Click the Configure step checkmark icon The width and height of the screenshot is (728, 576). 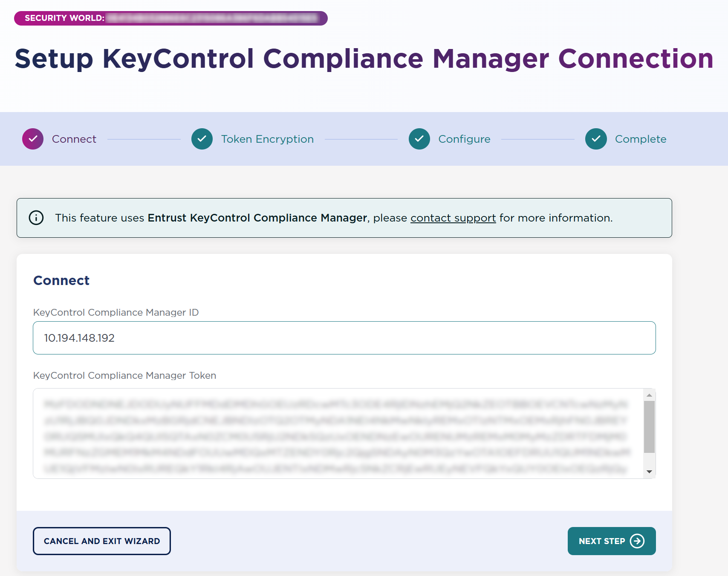(x=419, y=139)
